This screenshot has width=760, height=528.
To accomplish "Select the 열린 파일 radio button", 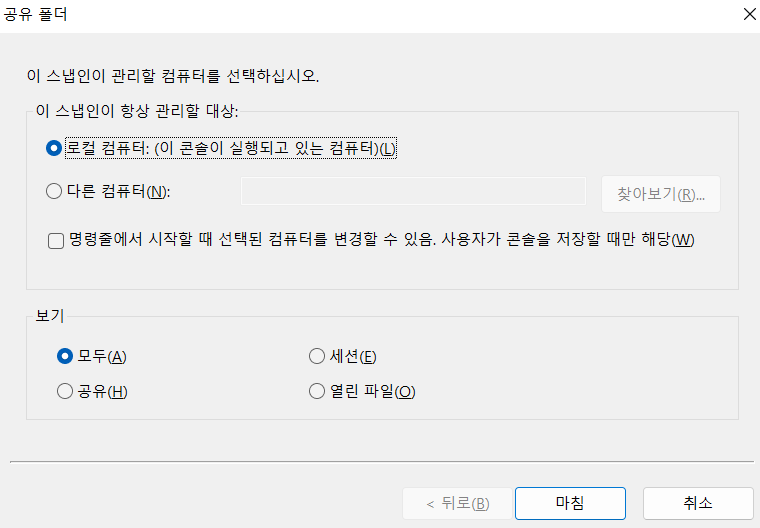I will coord(317,391).
